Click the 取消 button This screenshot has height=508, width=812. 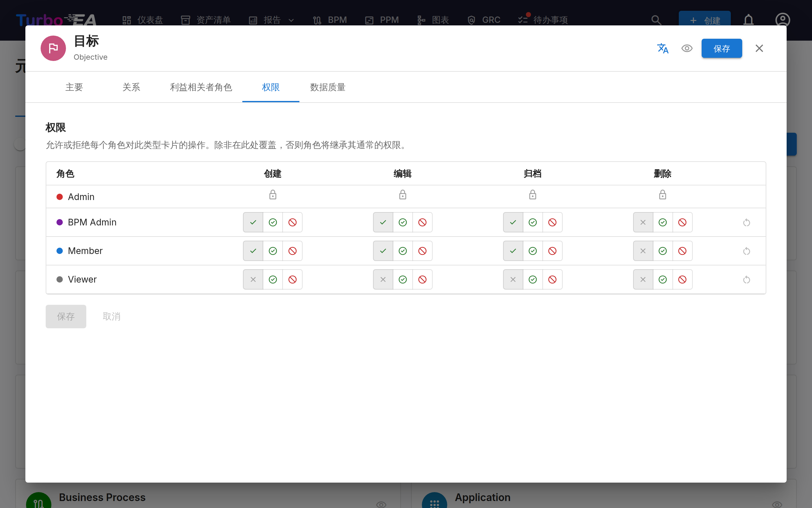[x=111, y=317]
